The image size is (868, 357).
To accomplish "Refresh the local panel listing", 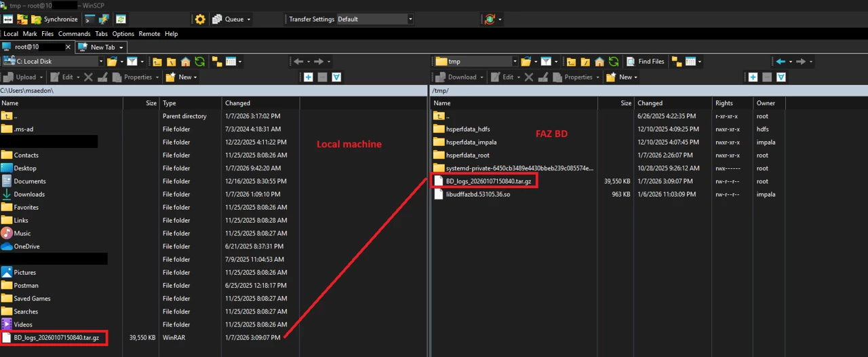I will (199, 61).
